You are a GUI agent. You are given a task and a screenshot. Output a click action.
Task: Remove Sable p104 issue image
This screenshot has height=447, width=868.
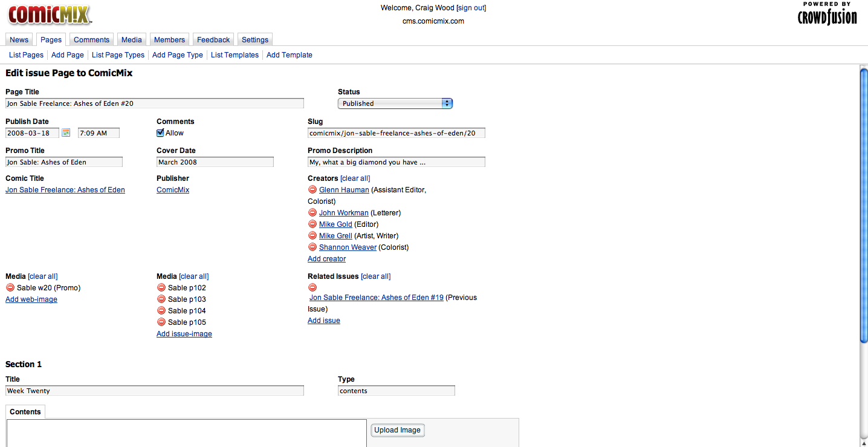pyautogui.click(x=161, y=311)
